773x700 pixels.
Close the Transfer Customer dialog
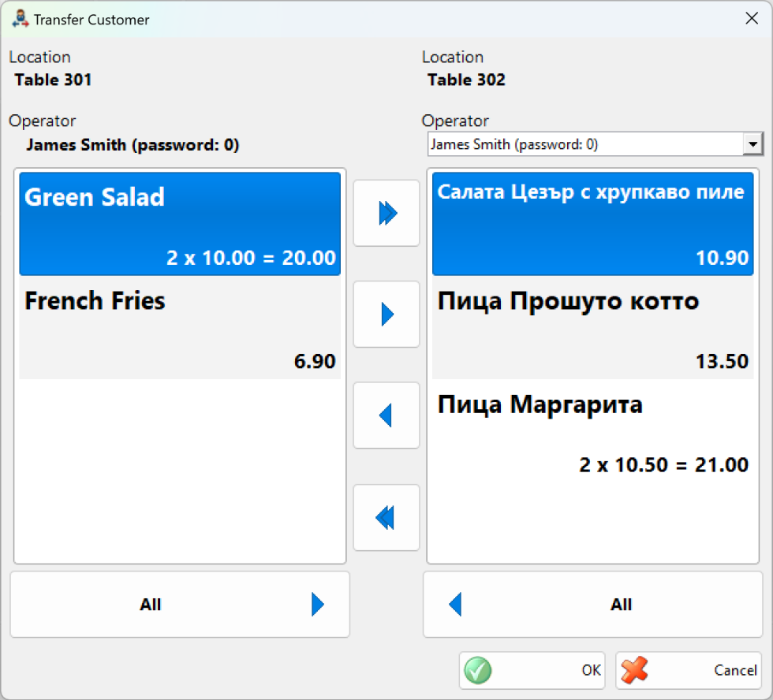(752, 19)
